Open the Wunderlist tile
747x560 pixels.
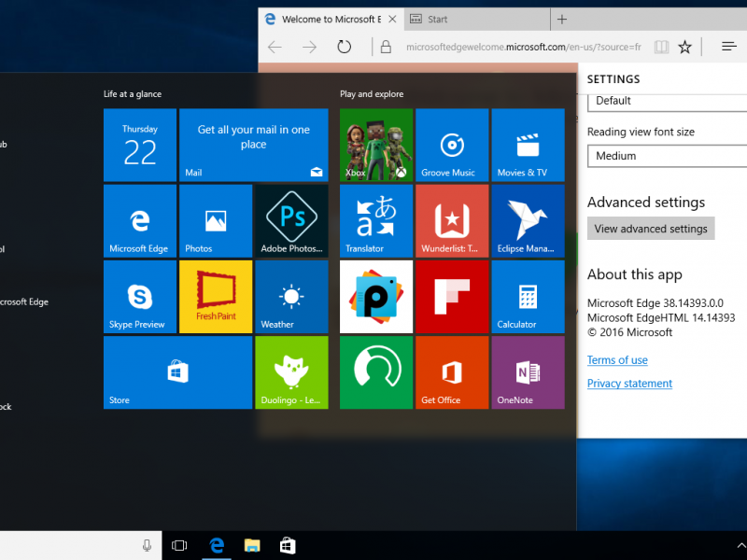click(452, 221)
